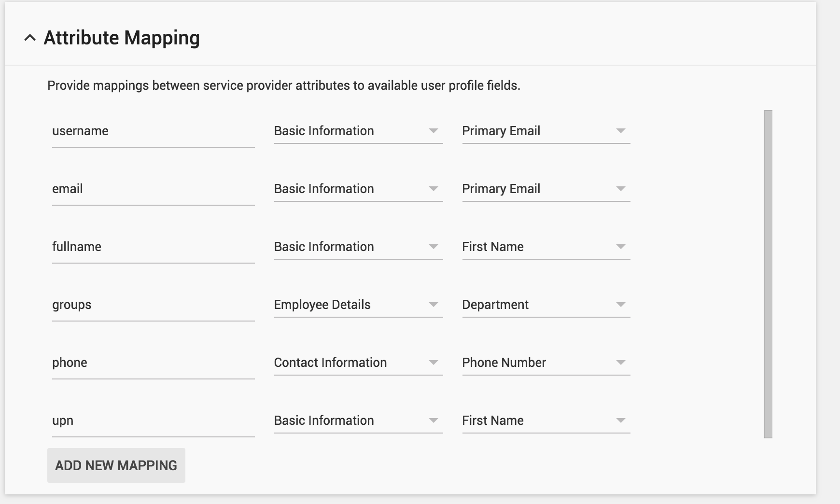Open category dropdown for email row
840x504 pixels.
pyautogui.click(x=358, y=189)
